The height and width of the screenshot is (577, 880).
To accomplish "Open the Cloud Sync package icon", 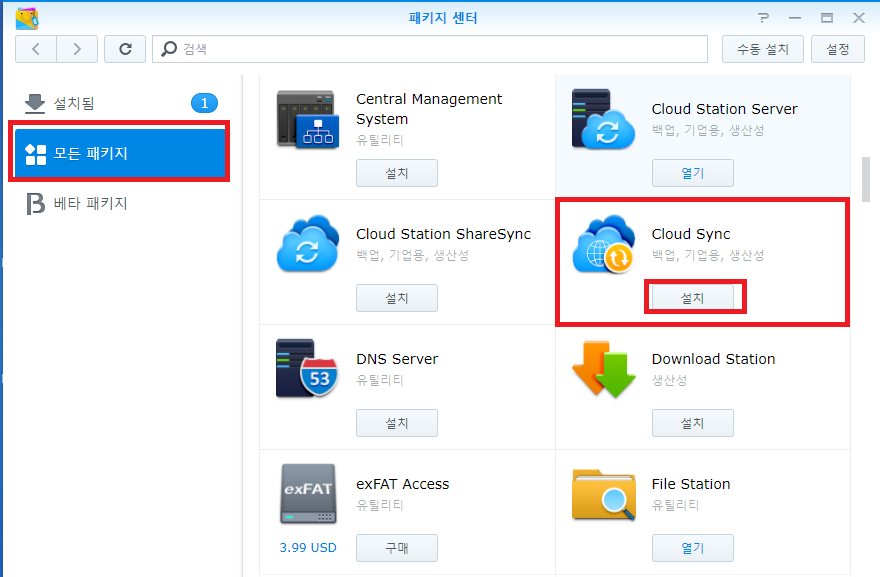I will 603,244.
